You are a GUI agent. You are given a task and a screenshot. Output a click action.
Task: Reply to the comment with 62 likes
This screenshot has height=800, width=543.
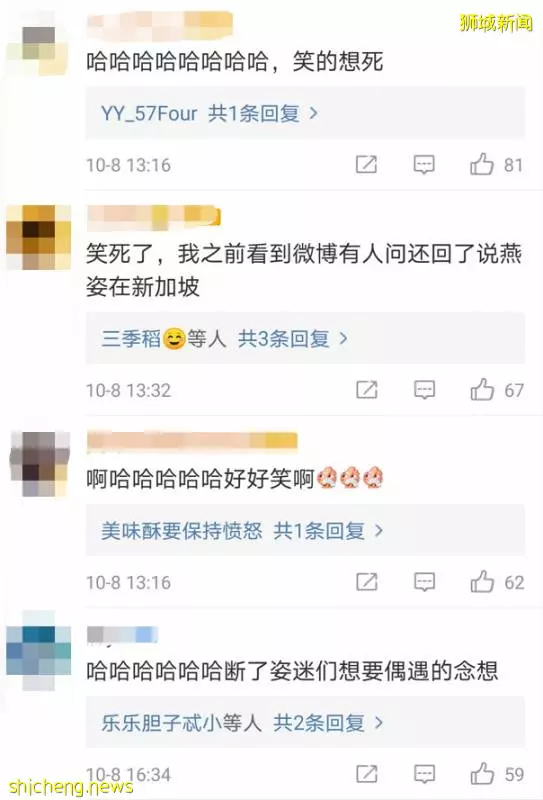click(x=424, y=582)
